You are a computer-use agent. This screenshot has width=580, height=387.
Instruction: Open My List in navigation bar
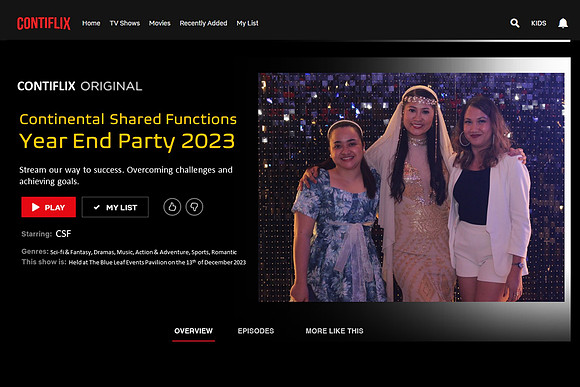pos(247,23)
